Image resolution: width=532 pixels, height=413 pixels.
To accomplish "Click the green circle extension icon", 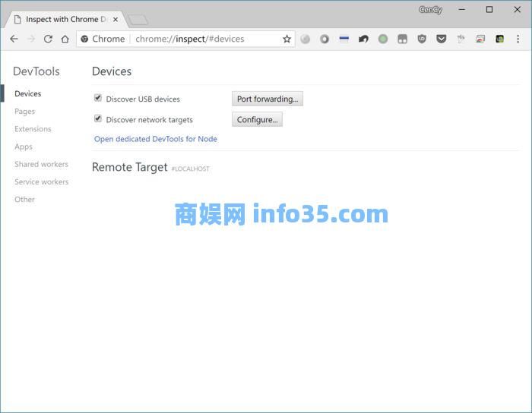I will coord(383,39).
